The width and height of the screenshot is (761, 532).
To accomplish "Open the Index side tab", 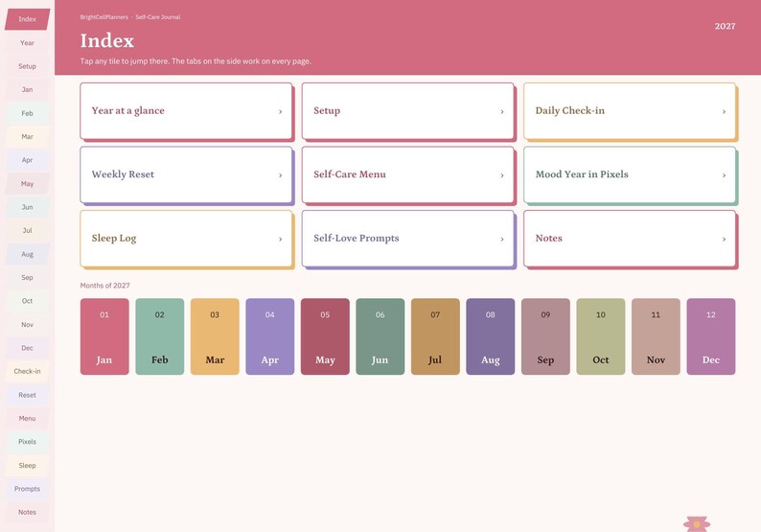I will (27, 19).
